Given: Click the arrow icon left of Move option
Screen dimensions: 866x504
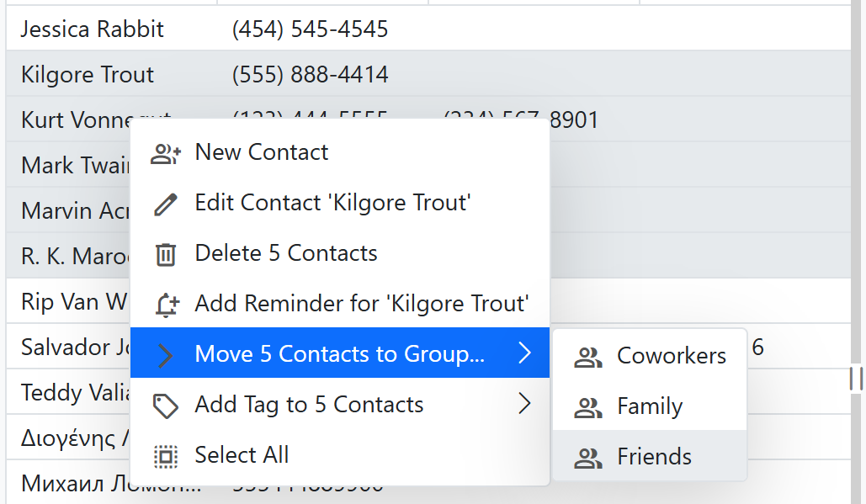Looking at the screenshot, I should (x=166, y=353).
